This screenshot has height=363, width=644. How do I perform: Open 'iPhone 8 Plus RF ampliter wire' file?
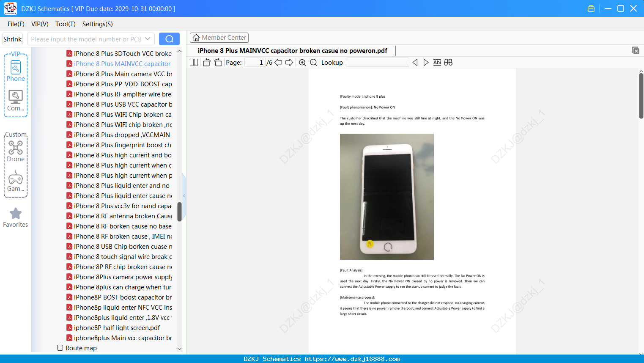pyautogui.click(x=123, y=94)
